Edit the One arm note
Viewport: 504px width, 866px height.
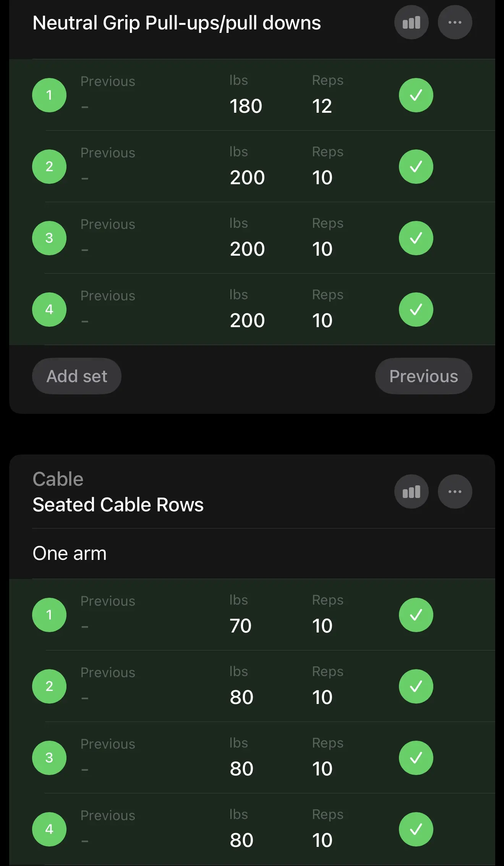70,553
